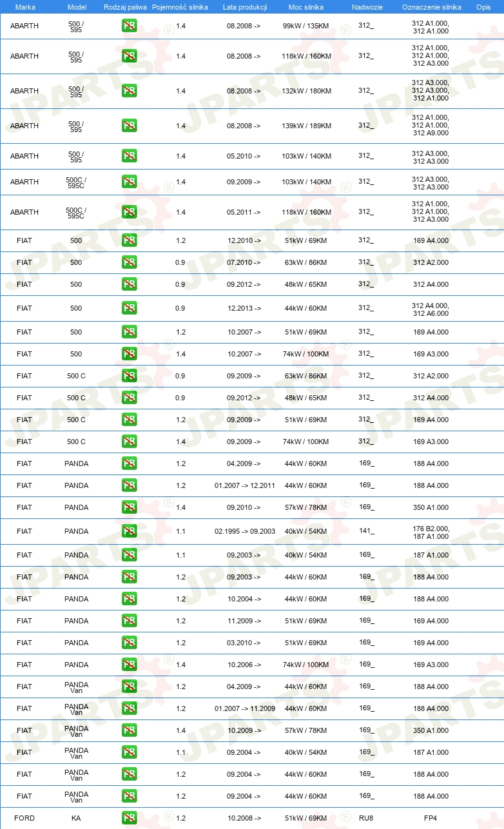Click the Lata produkcji column header
Image resolution: width=504 pixels, height=829 pixels.
tap(245, 7)
